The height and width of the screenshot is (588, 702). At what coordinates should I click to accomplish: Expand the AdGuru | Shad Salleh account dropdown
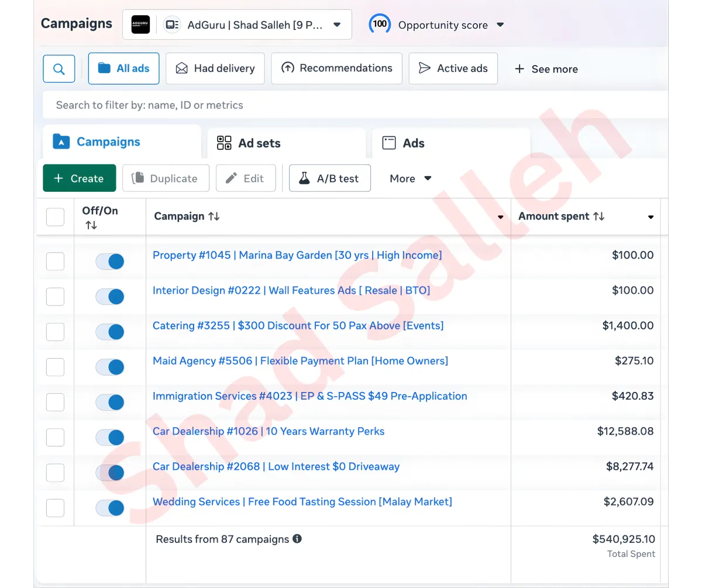click(x=336, y=25)
